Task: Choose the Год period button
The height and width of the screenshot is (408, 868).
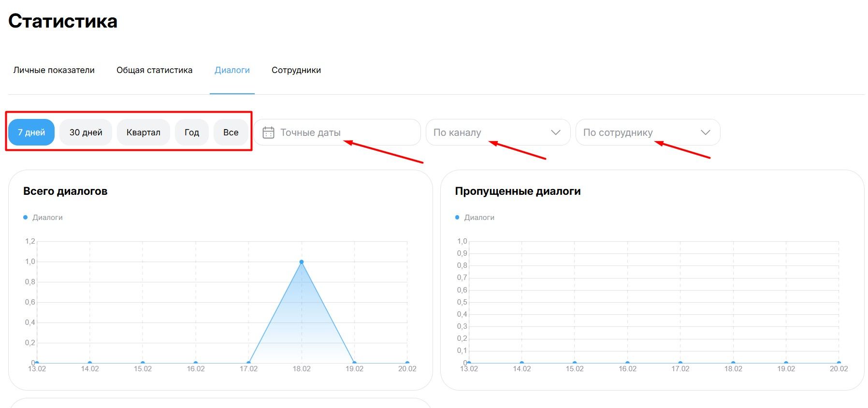Action: [x=191, y=132]
